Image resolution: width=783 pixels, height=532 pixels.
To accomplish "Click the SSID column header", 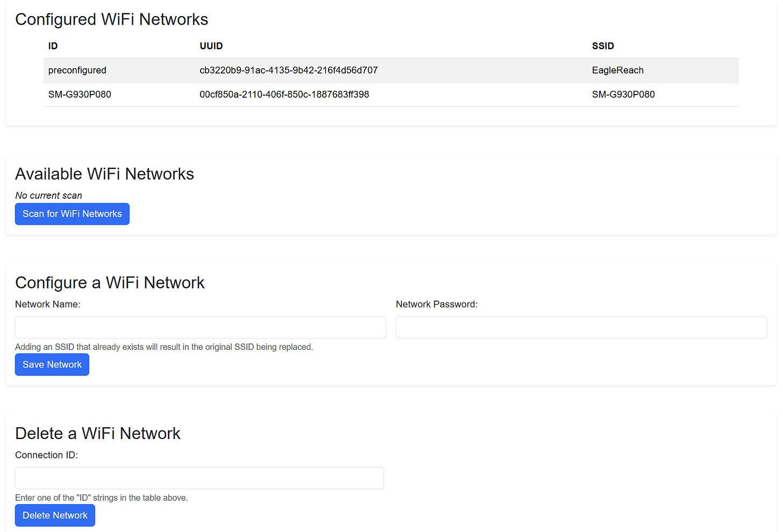I will (603, 46).
